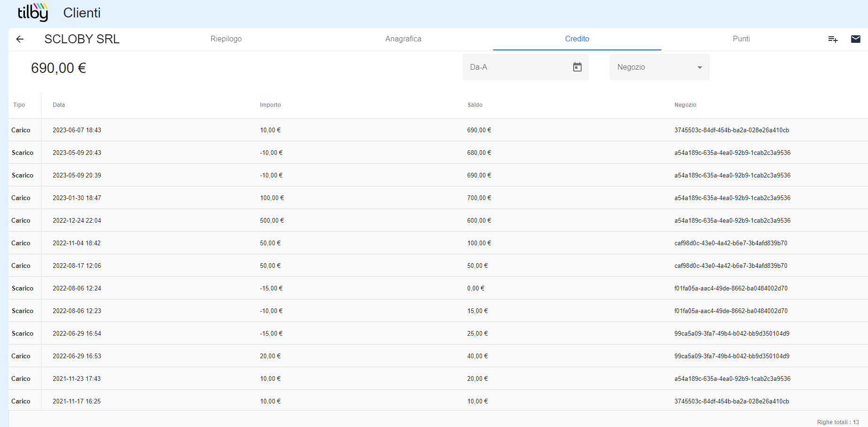
Task: Click Carico type in the 2022-12-24 row
Action: (21, 221)
